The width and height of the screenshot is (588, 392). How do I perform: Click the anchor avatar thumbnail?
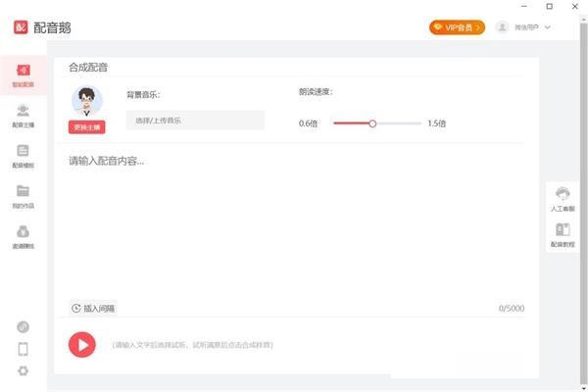(x=87, y=101)
